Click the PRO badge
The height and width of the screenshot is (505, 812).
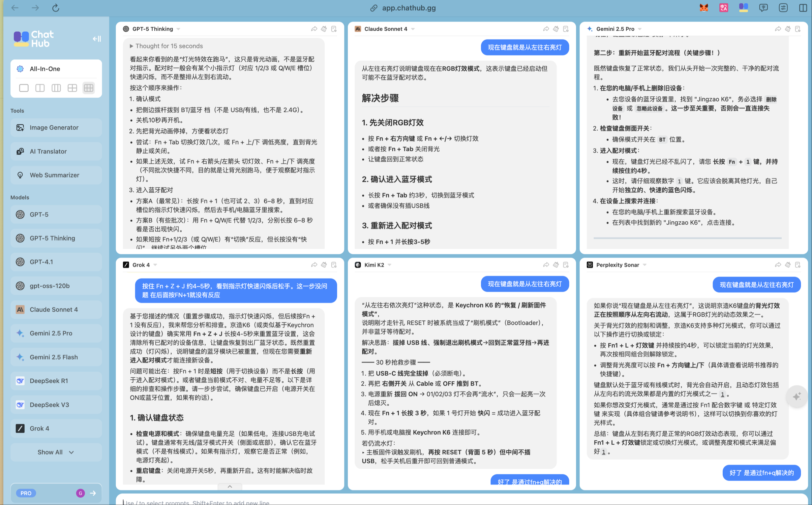(26, 493)
